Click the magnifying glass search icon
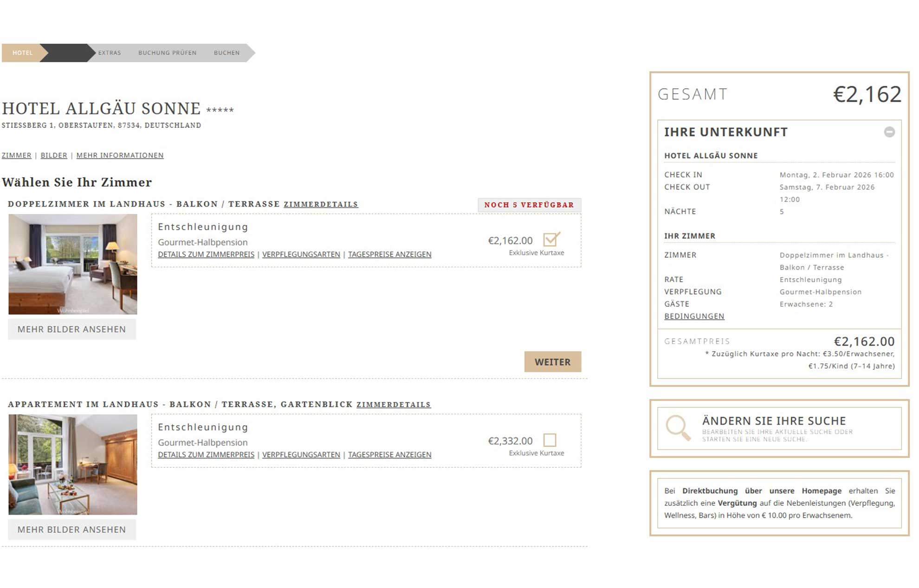This screenshot has width=919, height=588. click(x=678, y=427)
